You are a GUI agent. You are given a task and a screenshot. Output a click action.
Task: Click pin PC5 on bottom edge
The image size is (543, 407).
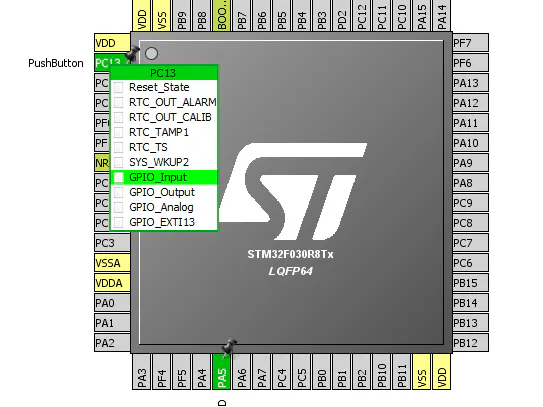(302, 372)
